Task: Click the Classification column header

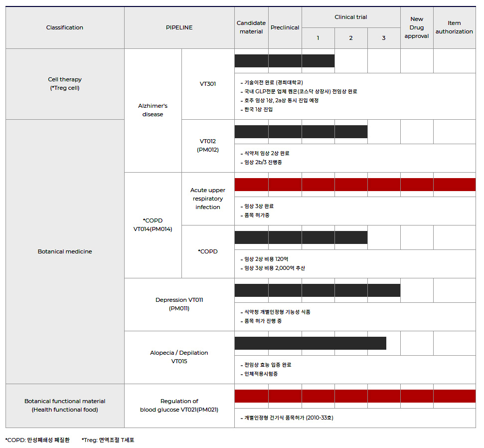Action: point(65,27)
